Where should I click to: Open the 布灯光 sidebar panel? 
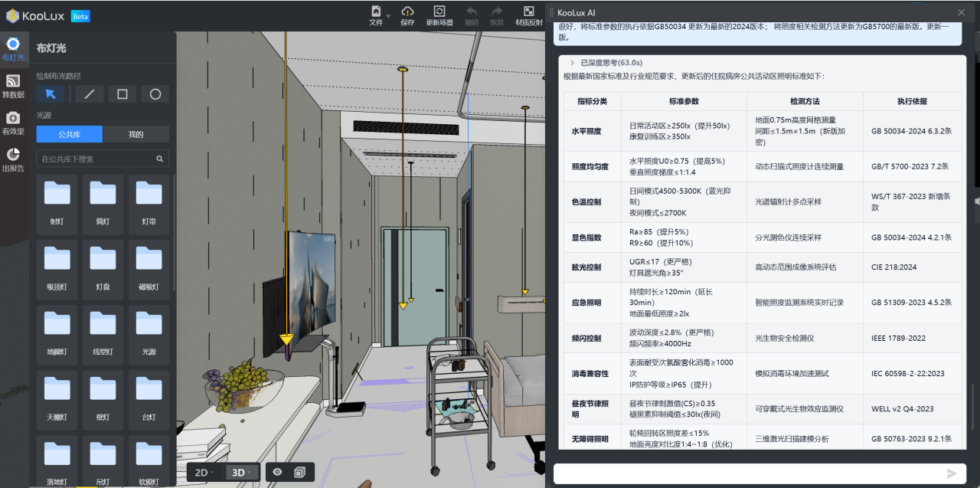13,49
